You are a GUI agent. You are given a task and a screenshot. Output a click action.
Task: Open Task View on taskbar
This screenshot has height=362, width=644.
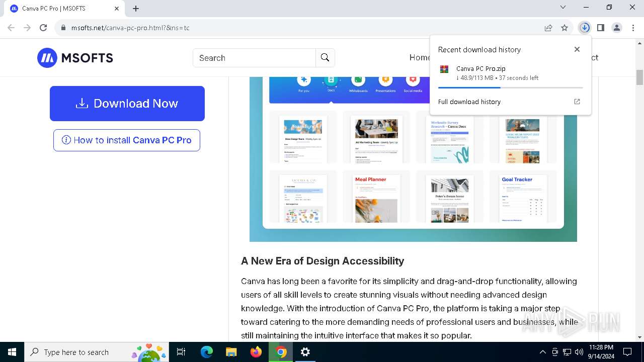181,352
